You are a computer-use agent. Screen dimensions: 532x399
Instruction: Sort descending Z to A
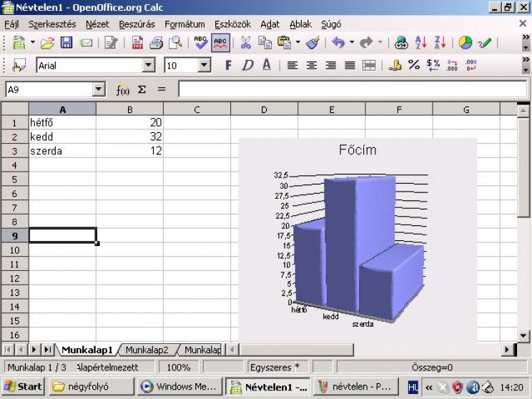pyautogui.click(x=440, y=43)
